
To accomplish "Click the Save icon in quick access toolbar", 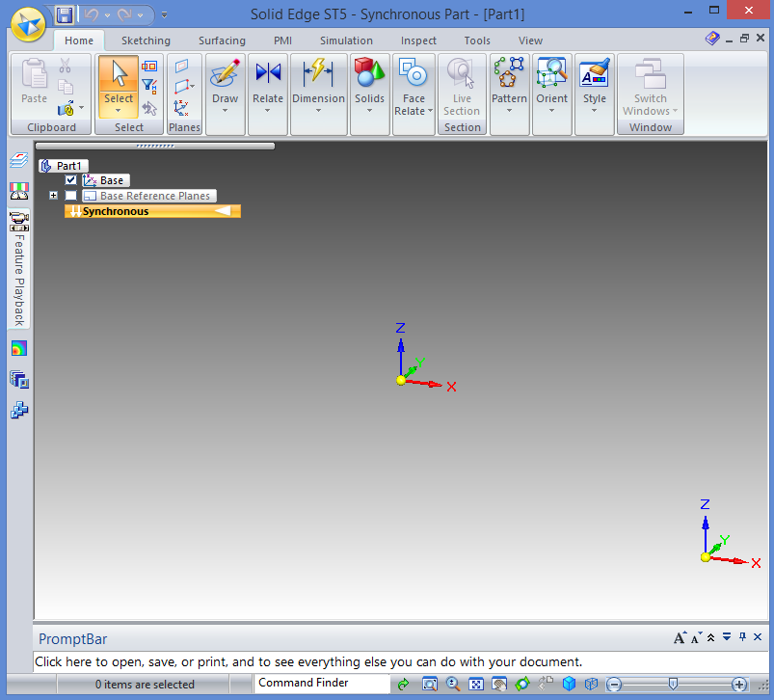I will [x=65, y=14].
